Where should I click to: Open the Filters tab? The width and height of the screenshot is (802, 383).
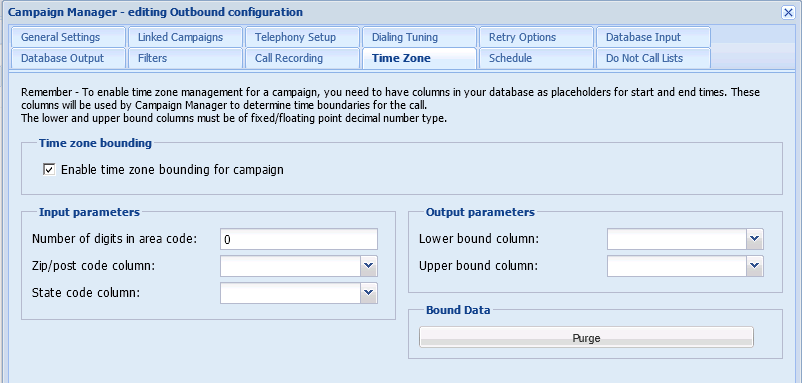(185, 58)
